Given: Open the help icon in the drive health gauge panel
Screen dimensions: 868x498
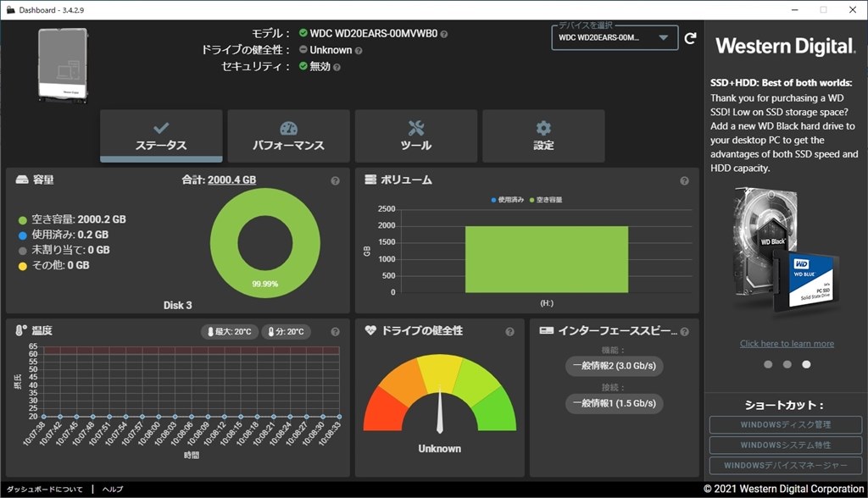Looking at the screenshot, I should click(508, 331).
